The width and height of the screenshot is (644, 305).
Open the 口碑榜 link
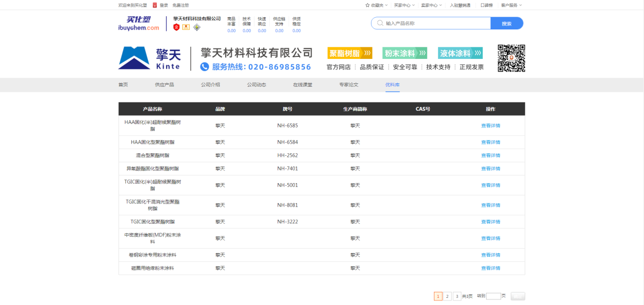tap(486, 5)
